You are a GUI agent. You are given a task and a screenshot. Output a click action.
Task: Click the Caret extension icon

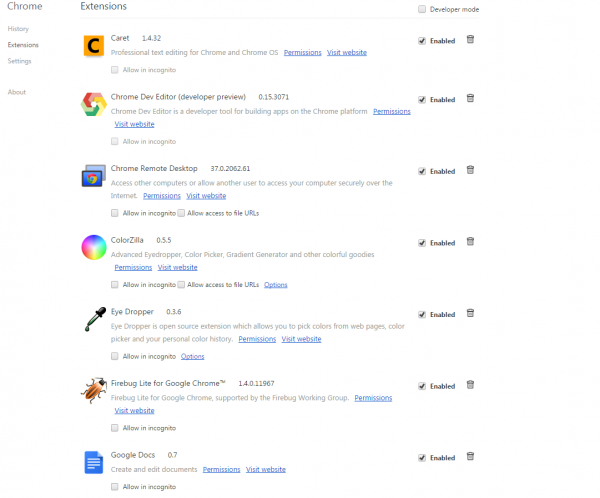(x=94, y=46)
